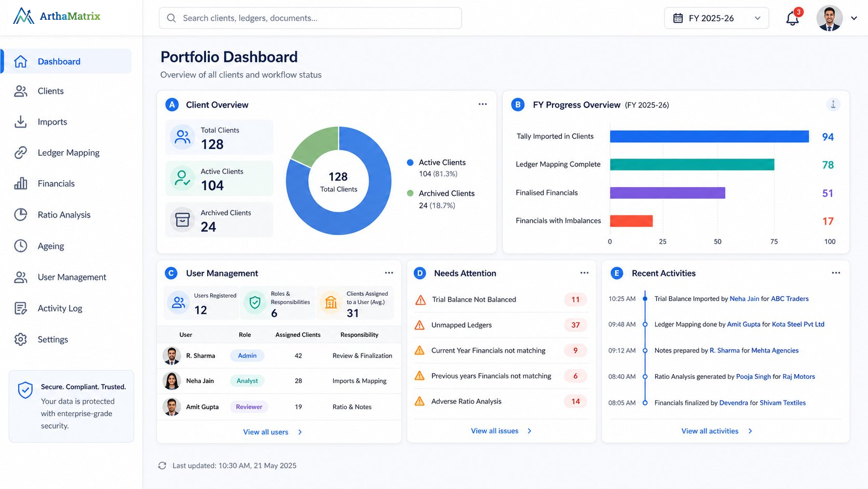The width and height of the screenshot is (868, 489).
Task: Click Current Year Financials not matching row
Action: coord(501,351)
